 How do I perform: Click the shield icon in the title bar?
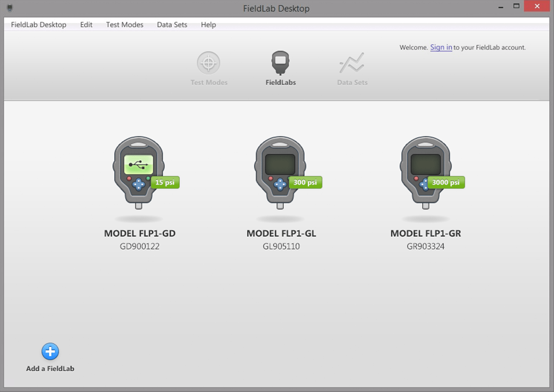point(9,8)
